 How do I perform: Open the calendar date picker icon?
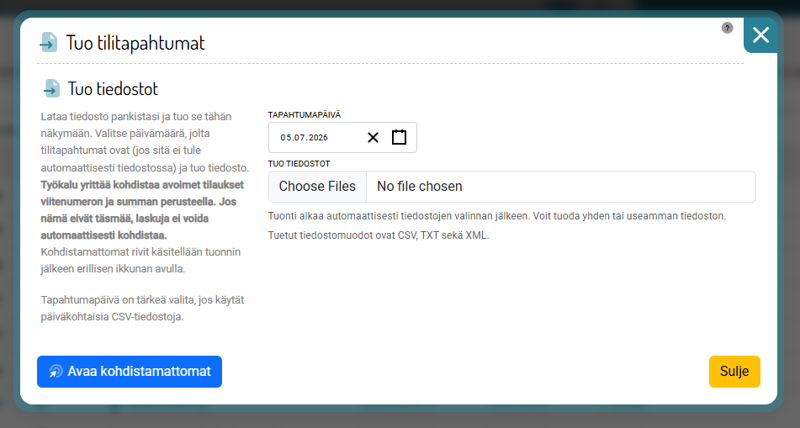[399, 137]
